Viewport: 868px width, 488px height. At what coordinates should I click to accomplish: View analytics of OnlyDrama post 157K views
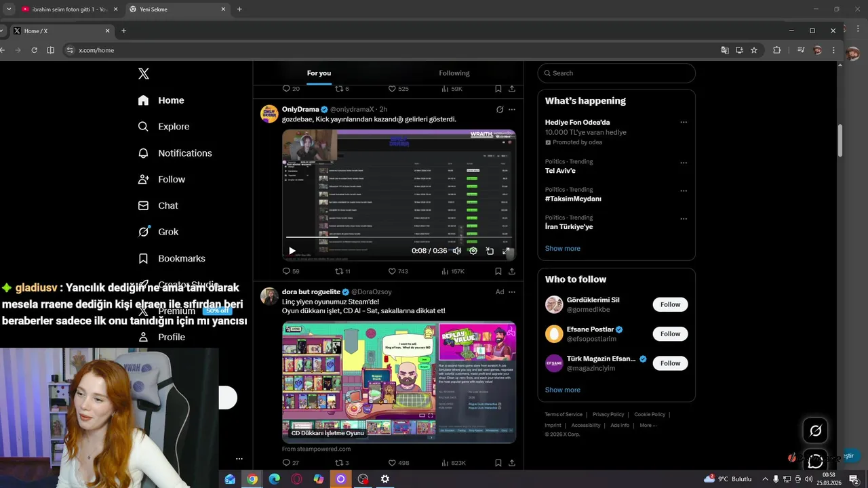click(x=452, y=271)
